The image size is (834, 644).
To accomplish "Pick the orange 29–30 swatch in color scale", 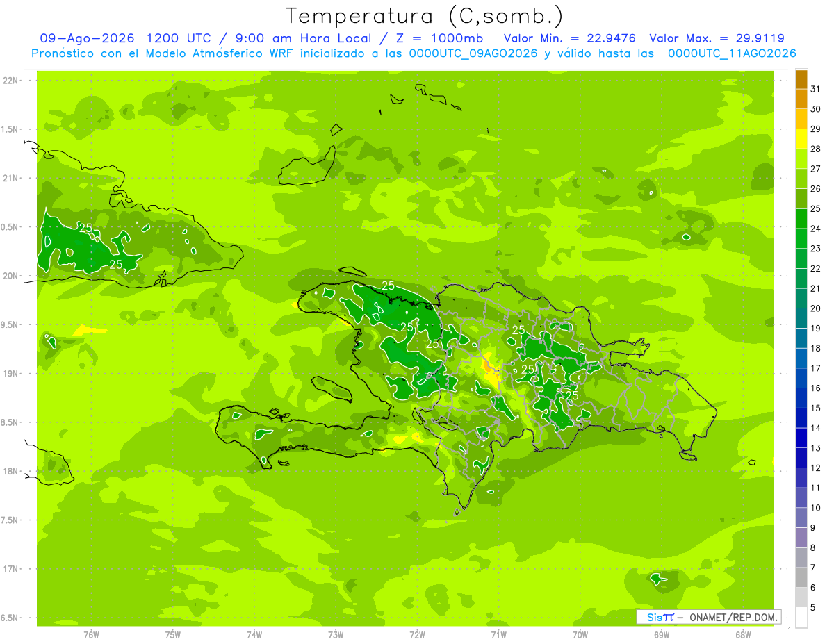I will (x=801, y=99).
